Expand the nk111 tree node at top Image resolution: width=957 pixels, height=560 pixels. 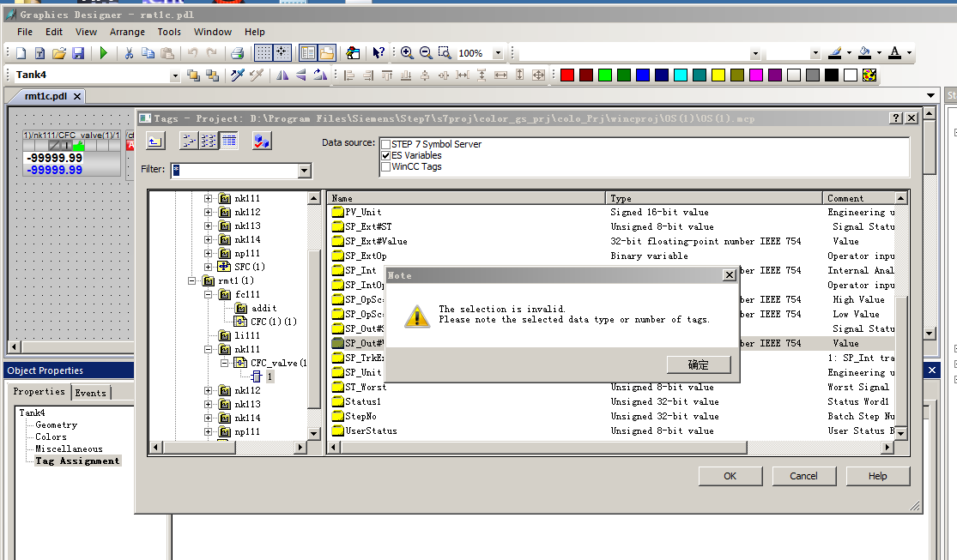(208, 198)
